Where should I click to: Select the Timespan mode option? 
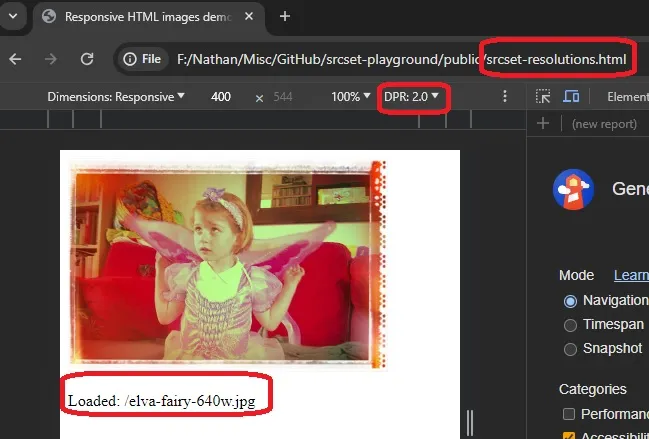(570, 325)
